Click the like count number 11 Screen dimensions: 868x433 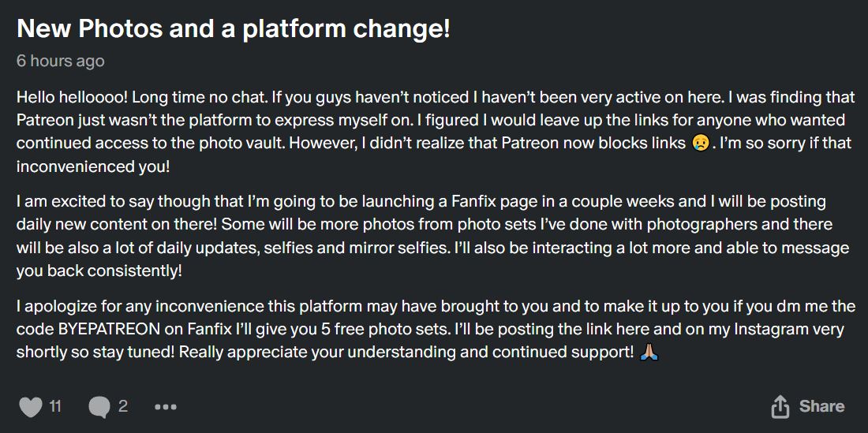pos(54,407)
